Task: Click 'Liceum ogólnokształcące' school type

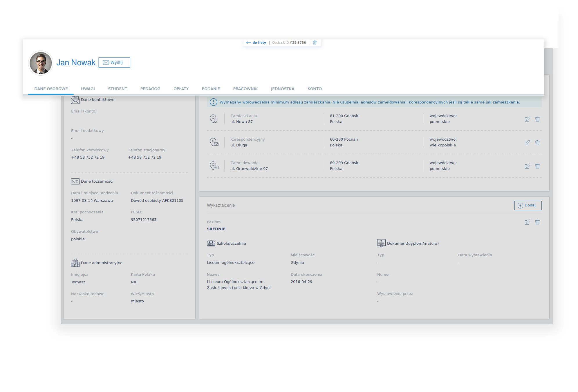Action: (231, 263)
